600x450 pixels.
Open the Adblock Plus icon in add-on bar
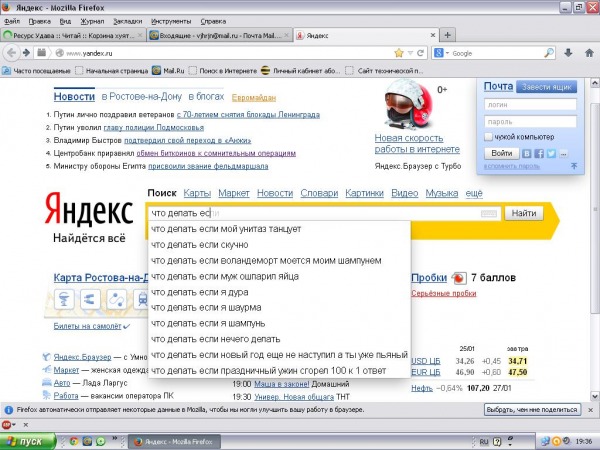[7, 424]
